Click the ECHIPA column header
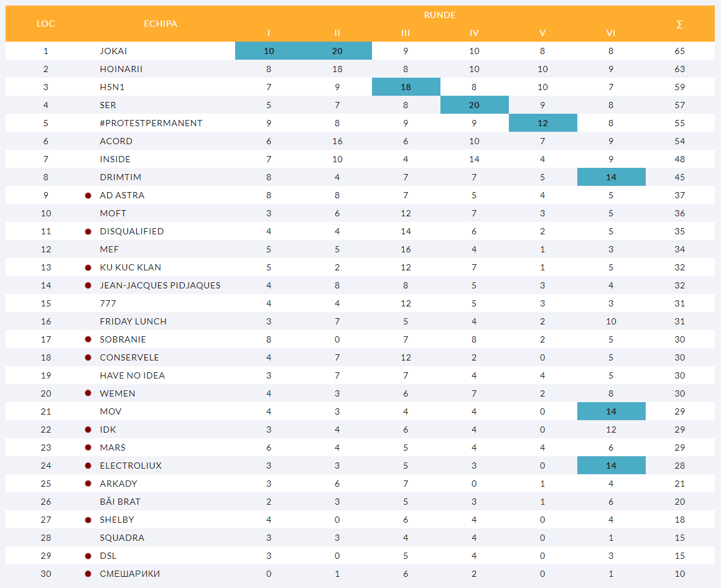The width and height of the screenshot is (721, 588). 160,24
